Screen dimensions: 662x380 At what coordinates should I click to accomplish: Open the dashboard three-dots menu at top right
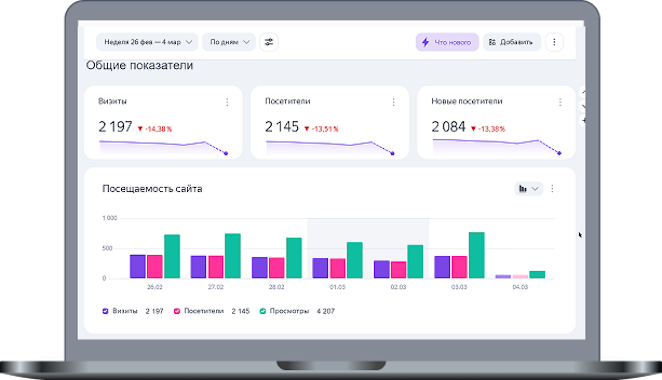tap(554, 42)
